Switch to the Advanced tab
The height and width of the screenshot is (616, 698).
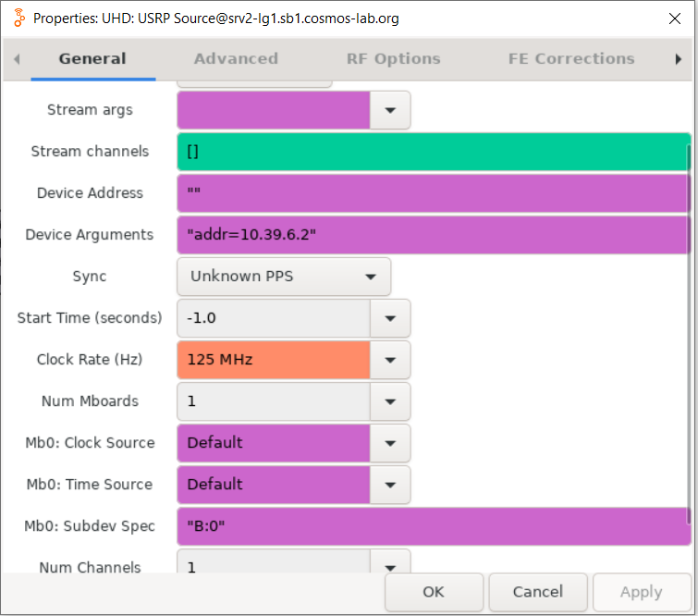(236, 58)
